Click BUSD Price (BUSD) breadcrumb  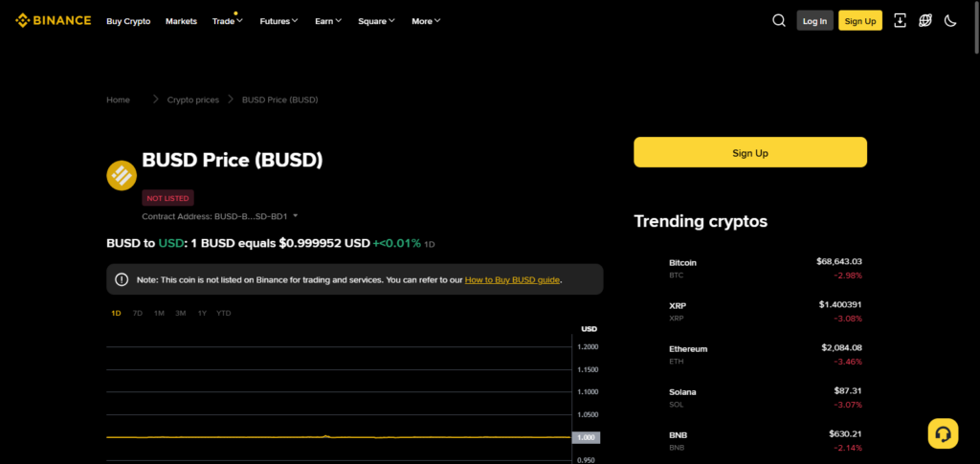tap(280, 99)
